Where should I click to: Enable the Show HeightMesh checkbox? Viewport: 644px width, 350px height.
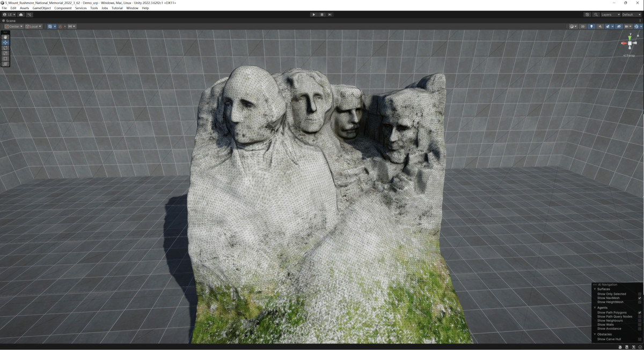pos(640,302)
